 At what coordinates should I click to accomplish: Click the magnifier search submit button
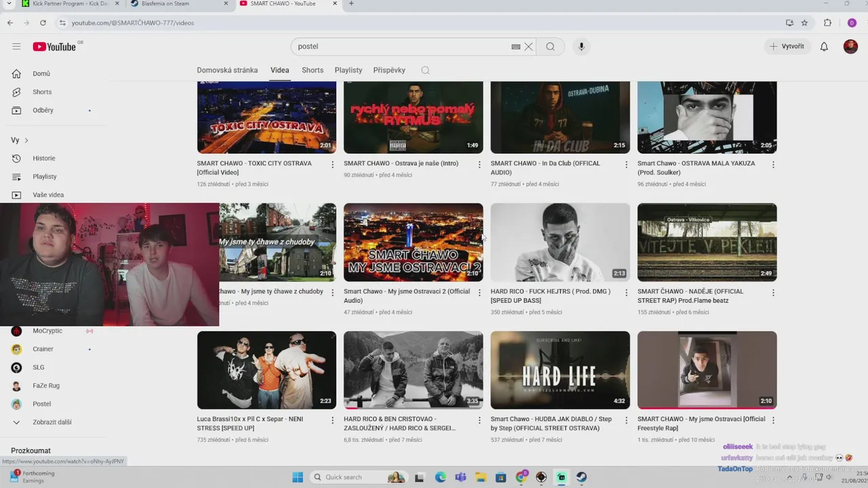click(551, 47)
